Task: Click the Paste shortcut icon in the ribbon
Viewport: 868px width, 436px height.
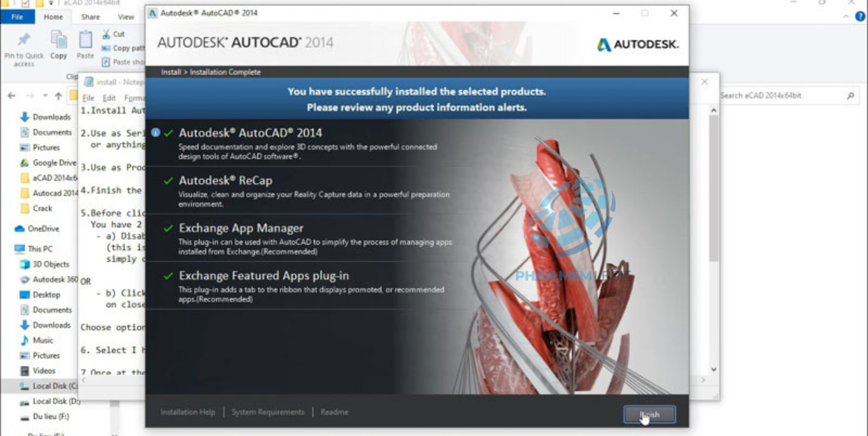Action: pyautogui.click(x=106, y=62)
